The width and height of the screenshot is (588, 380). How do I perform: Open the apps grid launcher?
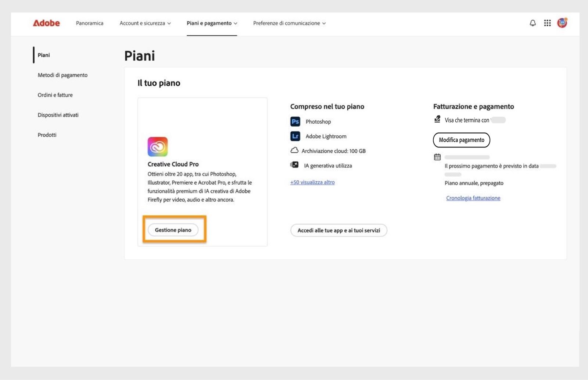pyautogui.click(x=547, y=23)
